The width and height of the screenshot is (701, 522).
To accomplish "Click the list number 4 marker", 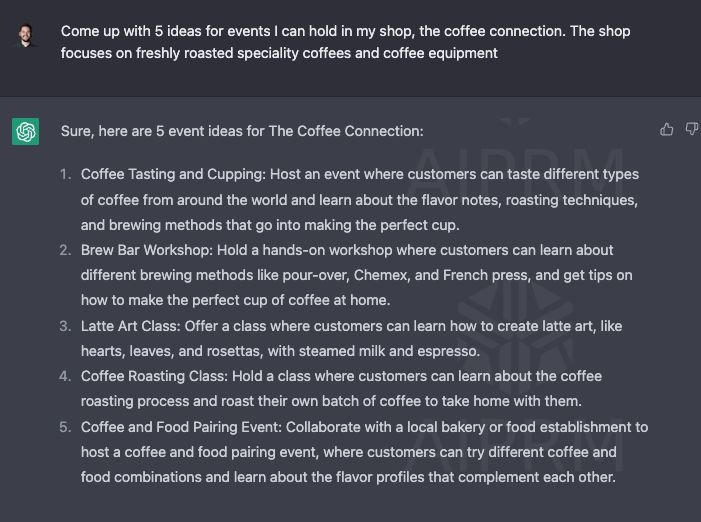I will [x=65, y=376].
